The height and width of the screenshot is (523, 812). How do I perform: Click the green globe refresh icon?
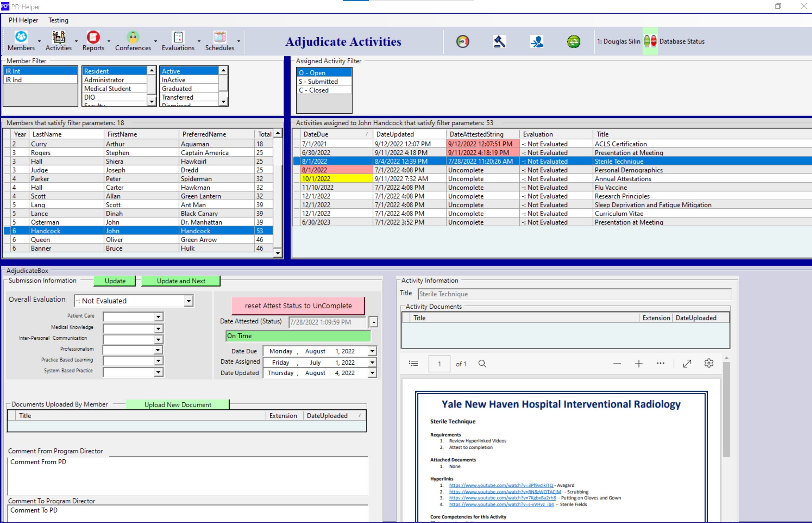pos(574,42)
